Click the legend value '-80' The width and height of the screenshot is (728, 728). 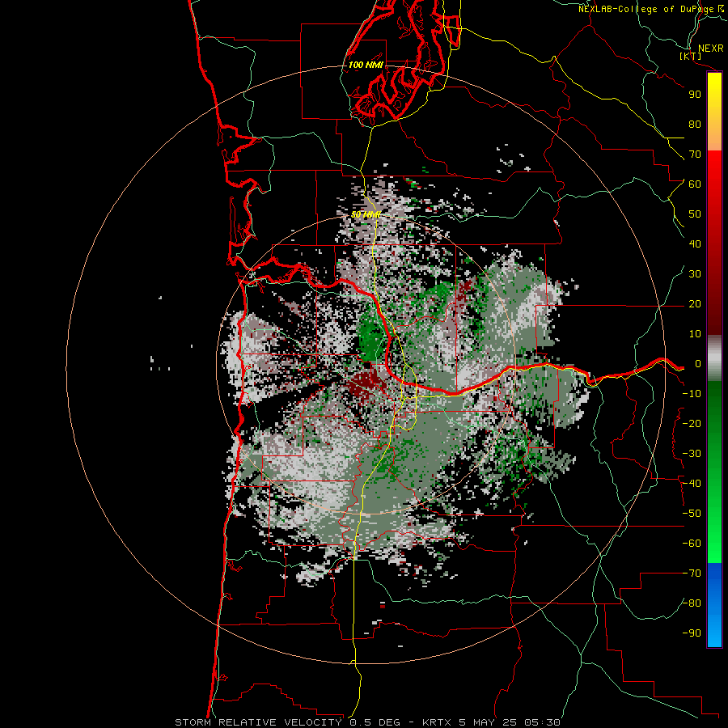click(692, 603)
